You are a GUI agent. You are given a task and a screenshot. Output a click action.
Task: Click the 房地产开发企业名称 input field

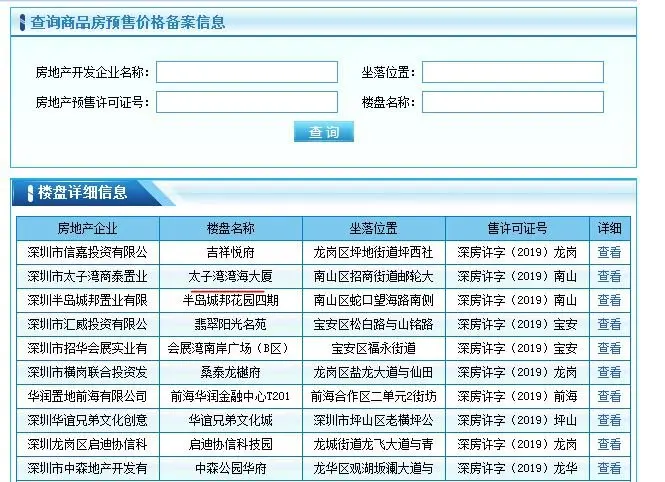[x=247, y=72]
